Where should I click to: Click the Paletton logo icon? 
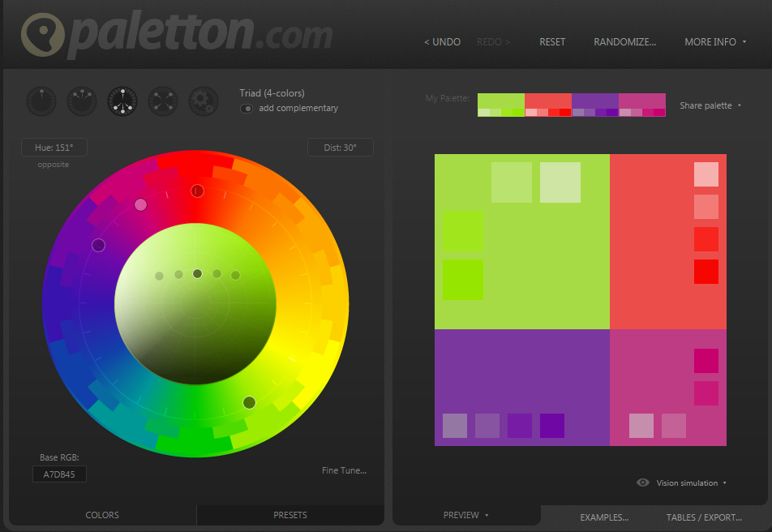tap(43, 35)
